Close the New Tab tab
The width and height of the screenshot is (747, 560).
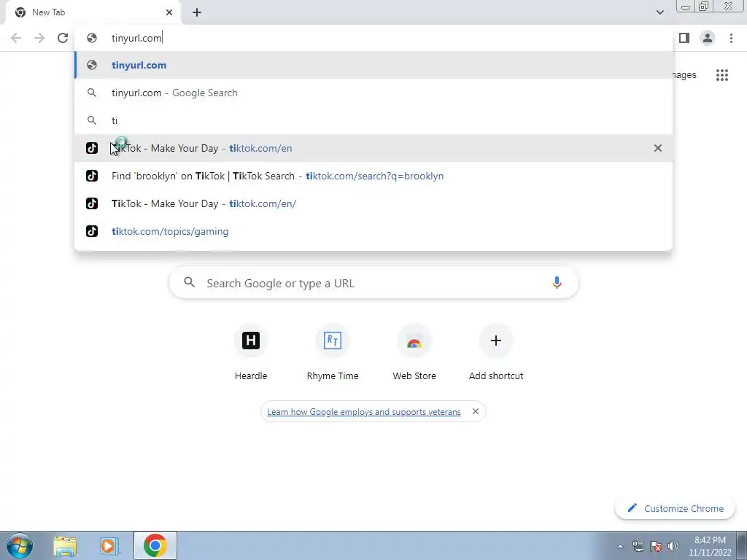coord(169,12)
